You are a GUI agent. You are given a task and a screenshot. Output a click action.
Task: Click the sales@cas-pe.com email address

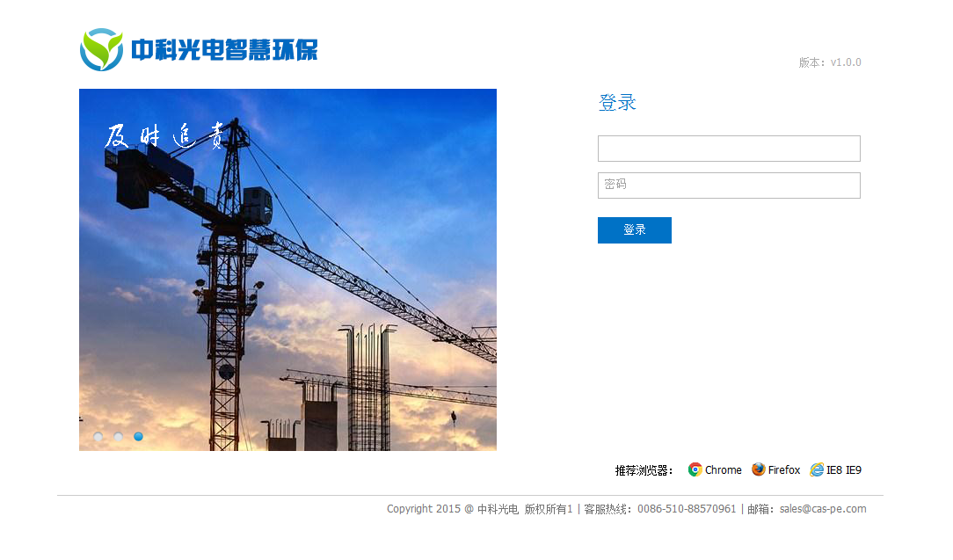823,509
